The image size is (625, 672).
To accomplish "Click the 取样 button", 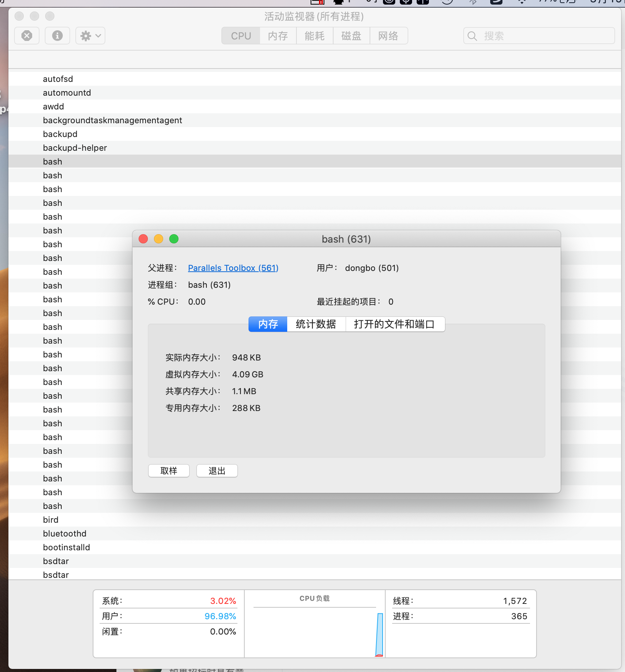I will pos(169,471).
